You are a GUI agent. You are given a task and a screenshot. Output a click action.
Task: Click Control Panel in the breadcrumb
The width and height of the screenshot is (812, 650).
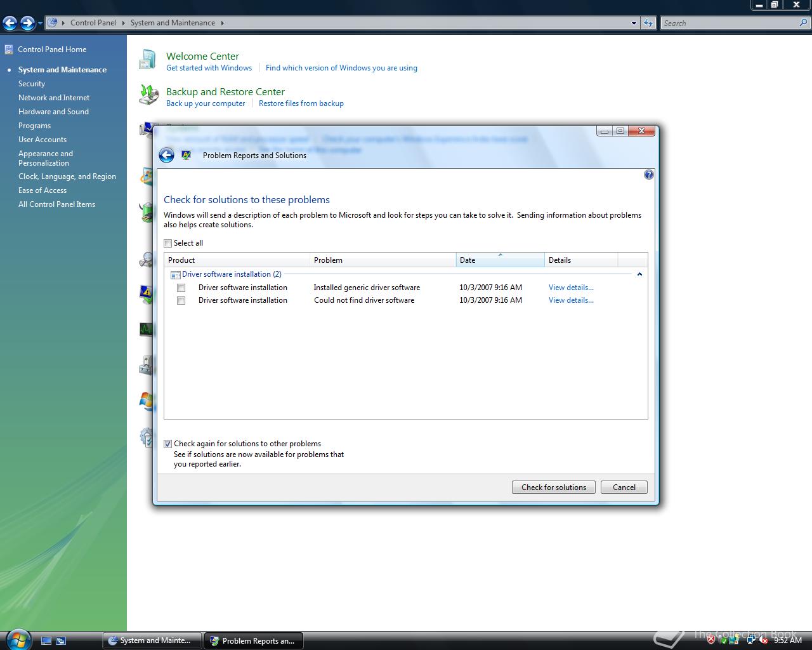[x=93, y=23]
